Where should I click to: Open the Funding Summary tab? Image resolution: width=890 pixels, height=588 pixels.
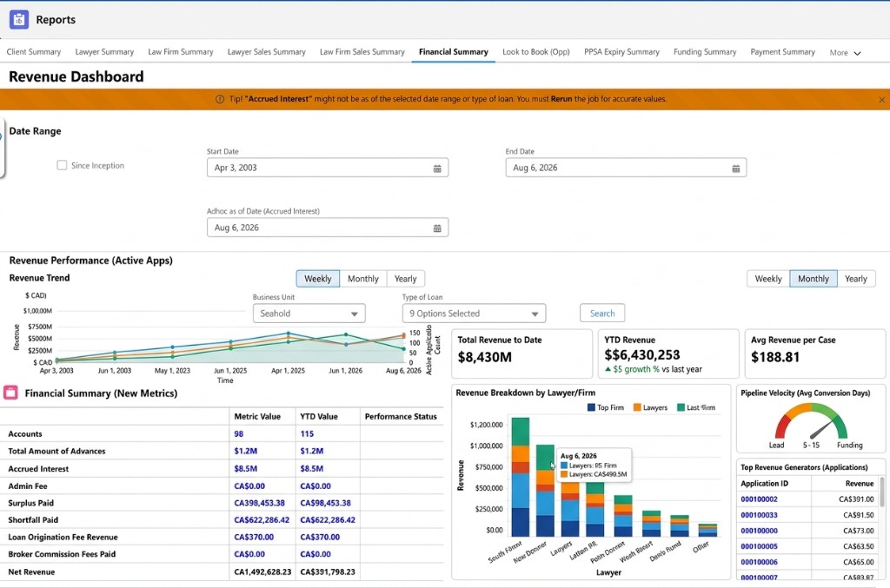click(704, 51)
